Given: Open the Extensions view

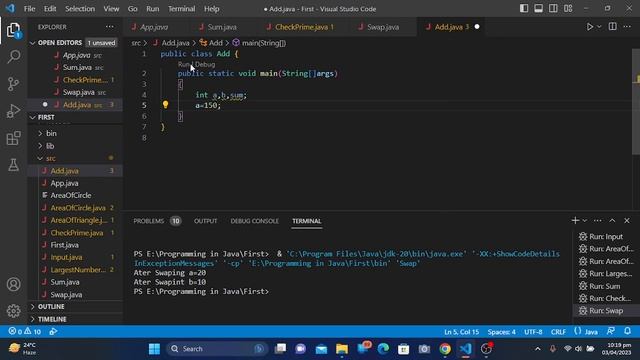Looking at the screenshot, I should (x=13, y=138).
